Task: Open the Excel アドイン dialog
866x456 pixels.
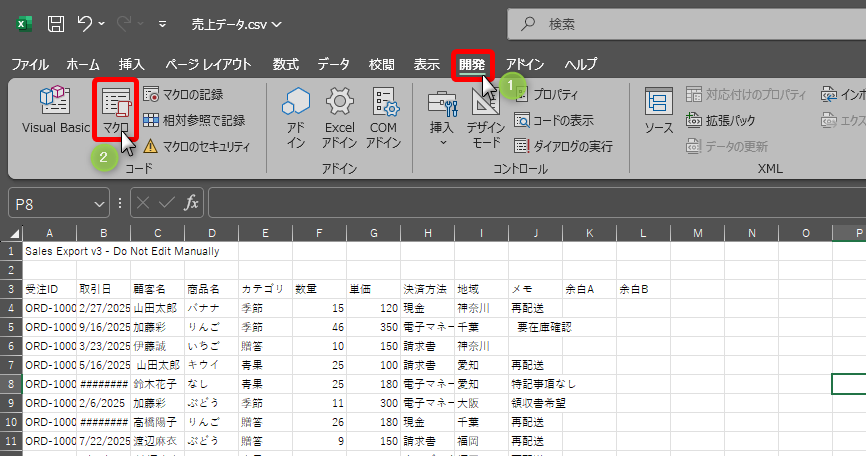Action: coord(340,115)
